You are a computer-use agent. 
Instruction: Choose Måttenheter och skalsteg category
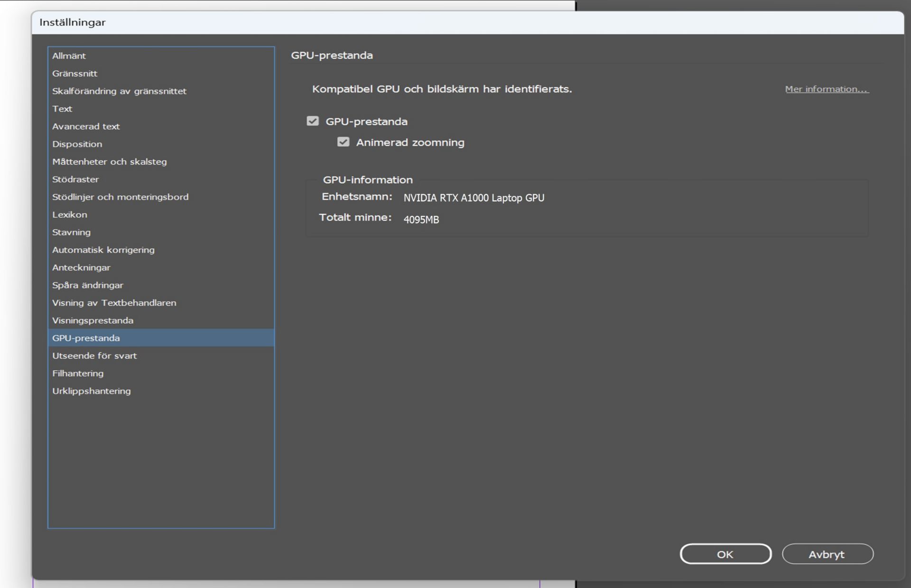110,162
